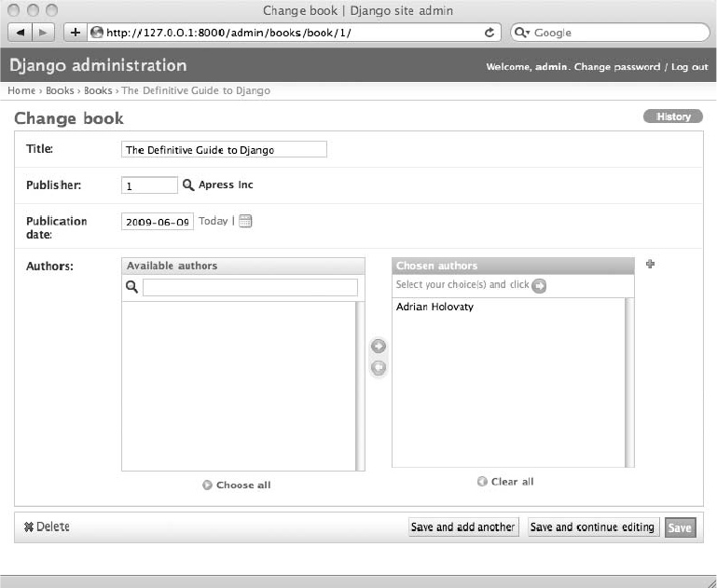Image resolution: width=717 pixels, height=588 pixels.
Task: Open Google search magnifier dropdown
Action: pyautogui.click(x=522, y=33)
